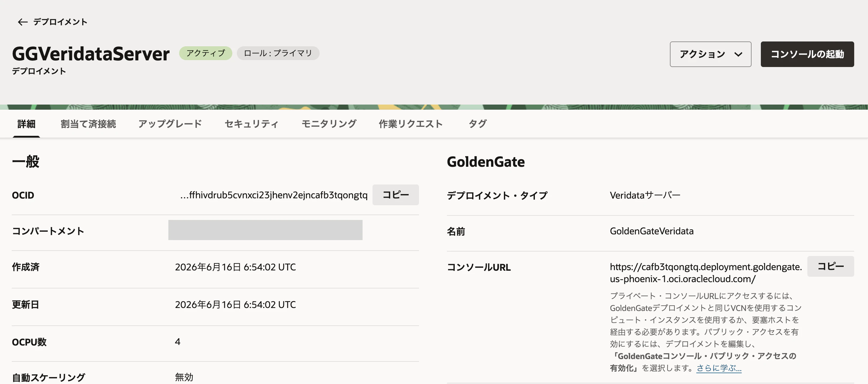View the 作業リクエスト tab
Image resolution: width=868 pixels, height=384 pixels.
[x=411, y=124]
